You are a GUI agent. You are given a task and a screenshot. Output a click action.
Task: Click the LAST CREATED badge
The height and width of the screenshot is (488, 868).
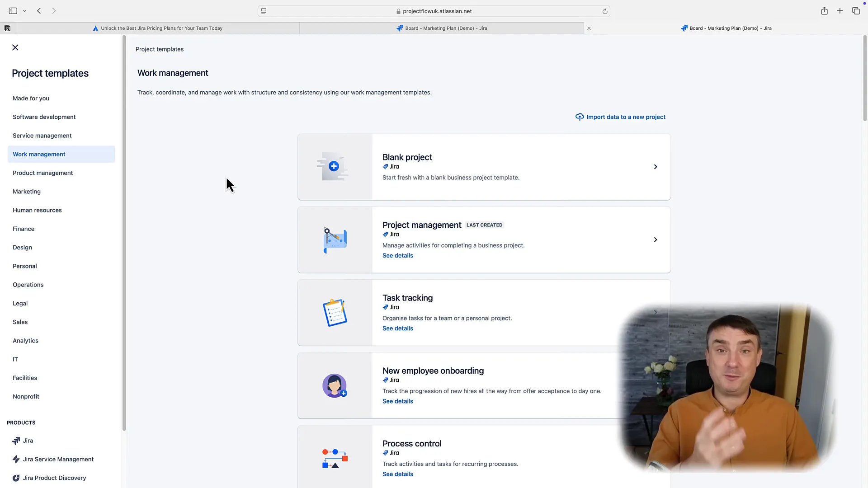(x=484, y=225)
